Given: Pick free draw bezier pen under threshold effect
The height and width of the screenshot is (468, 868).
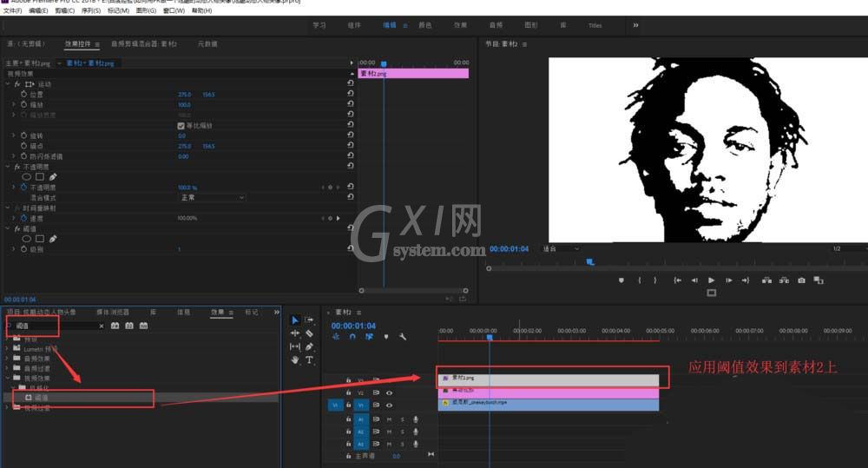Looking at the screenshot, I should 53,239.
